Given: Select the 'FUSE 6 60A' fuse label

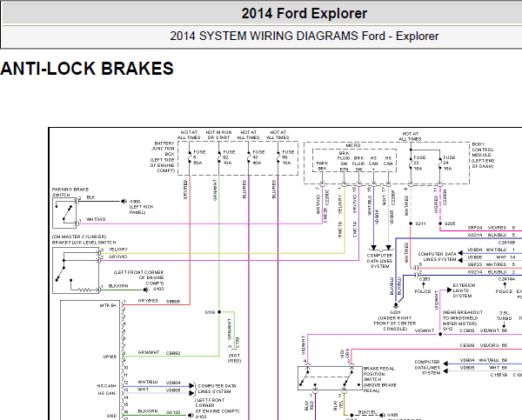Looking at the screenshot, I should [199, 157].
